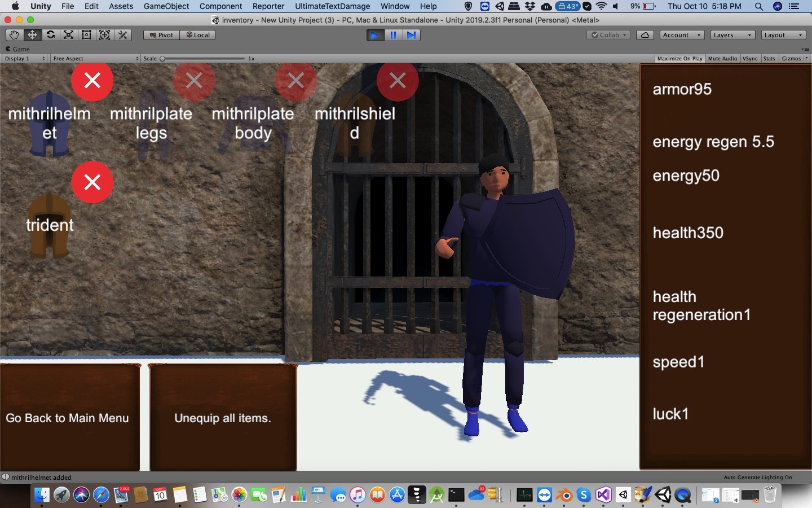The image size is (812, 508).
Task: Select the Rotate tool
Action: tap(50, 34)
